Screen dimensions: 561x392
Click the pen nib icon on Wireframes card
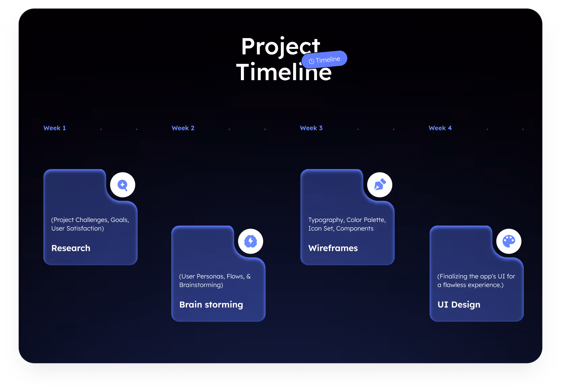(x=380, y=185)
